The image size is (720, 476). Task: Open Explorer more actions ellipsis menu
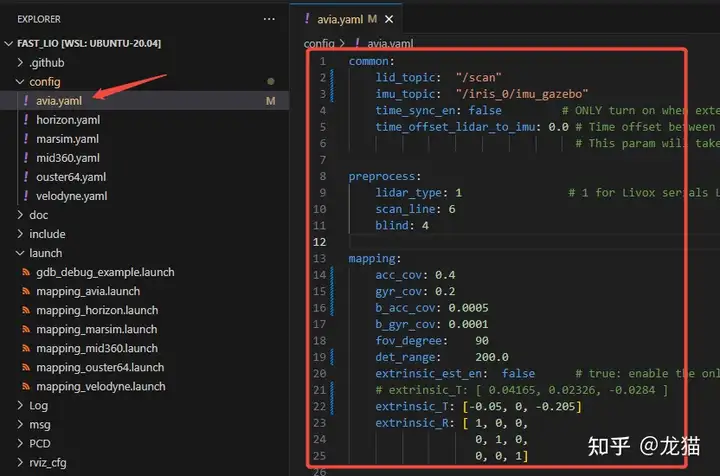[x=269, y=19]
